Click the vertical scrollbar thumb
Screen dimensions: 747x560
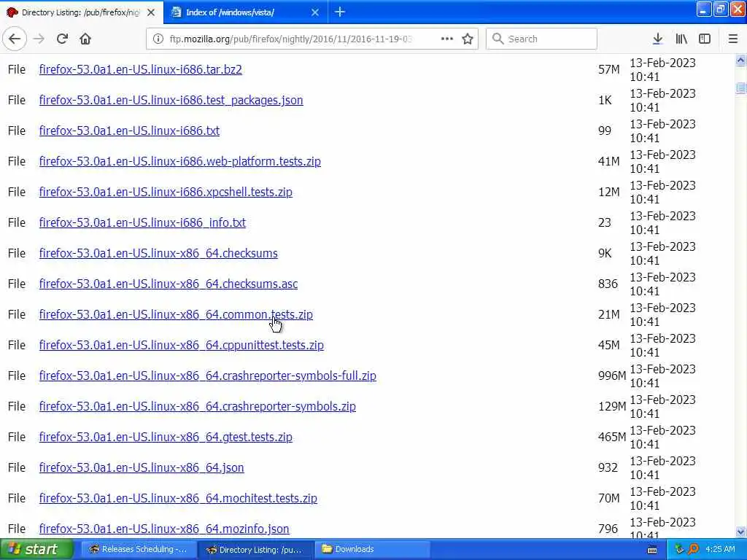point(741,87)
